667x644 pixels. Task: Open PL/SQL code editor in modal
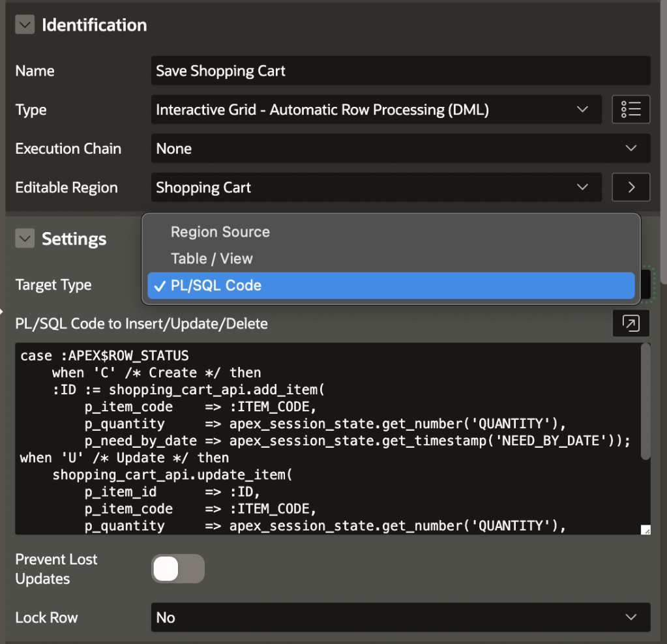[630, 323]
